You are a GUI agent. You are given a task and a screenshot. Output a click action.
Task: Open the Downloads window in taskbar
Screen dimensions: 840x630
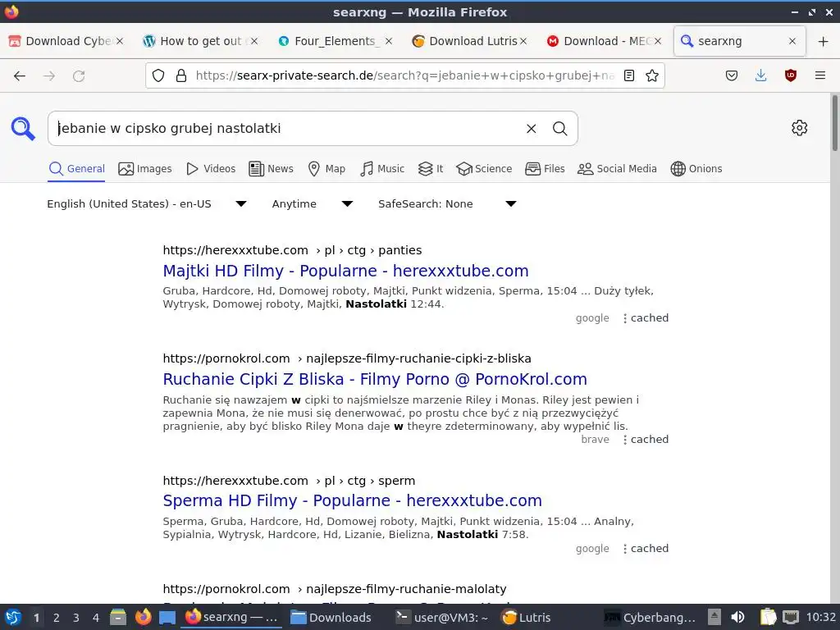[x=331, y=618]
